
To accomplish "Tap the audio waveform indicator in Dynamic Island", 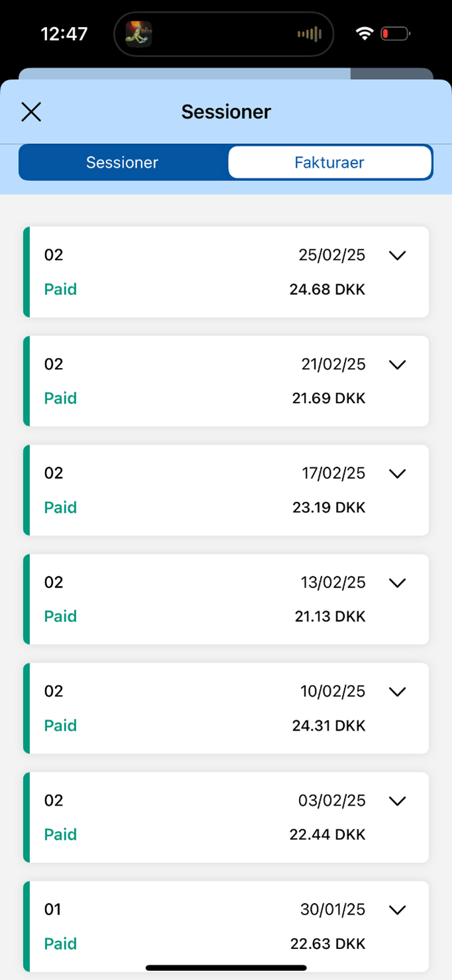I will click(309, 34).
